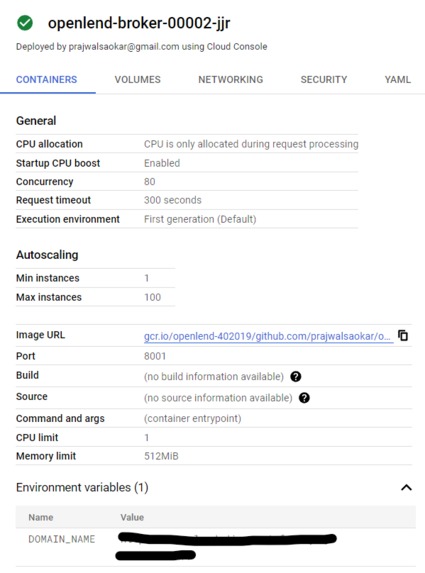Click the Autoscaling section heading
This screenshot has width=425, height=573.
click(47, 255)
